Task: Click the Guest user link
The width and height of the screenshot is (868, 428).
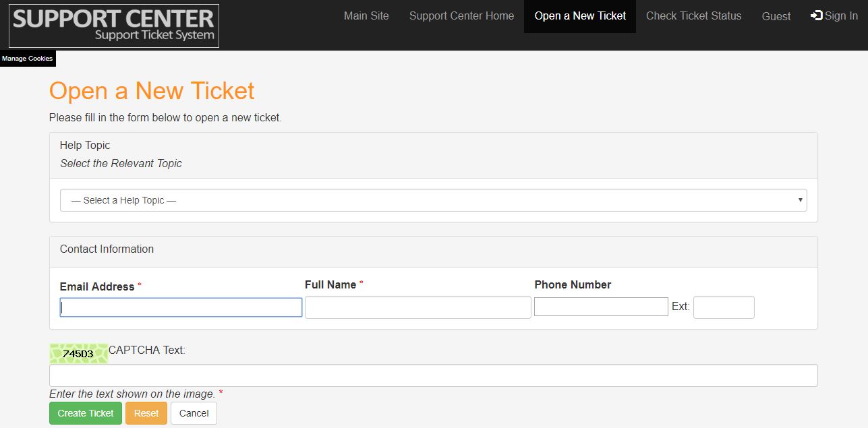Action: tap(776, 17)
